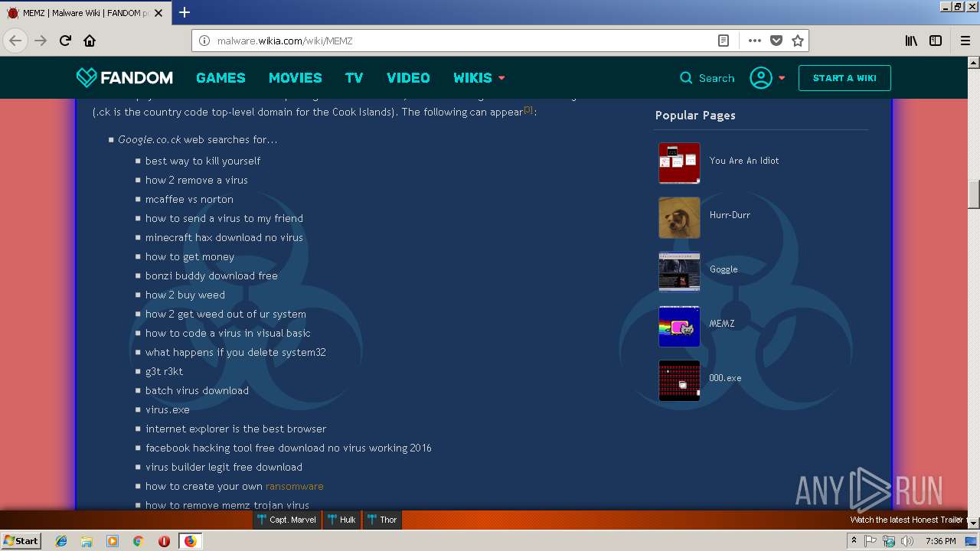980x551 pixels.
Task: Expand the WIKIS dropdown menu
Action: [x=479, y=78]
